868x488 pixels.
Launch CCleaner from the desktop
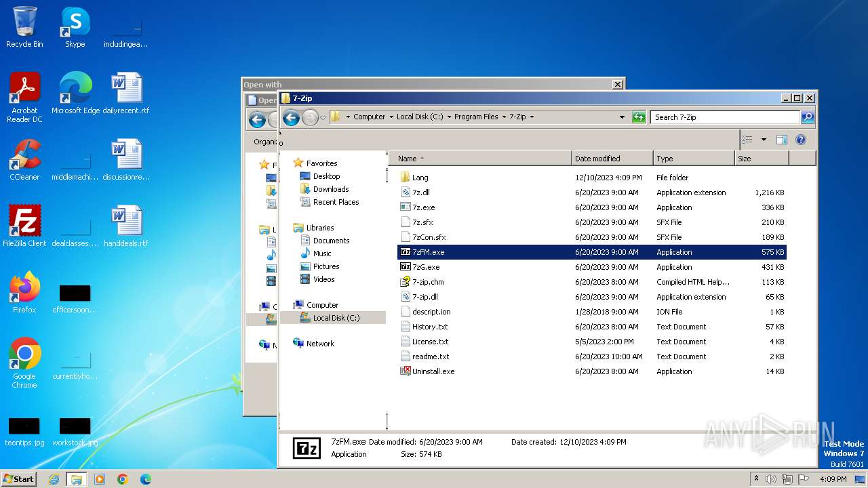[24, 160]
